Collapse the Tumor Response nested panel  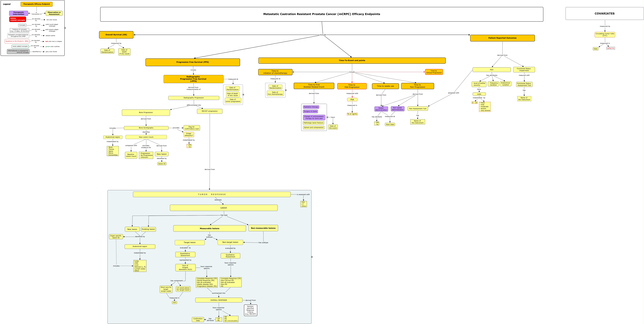(x=312, y=257)
